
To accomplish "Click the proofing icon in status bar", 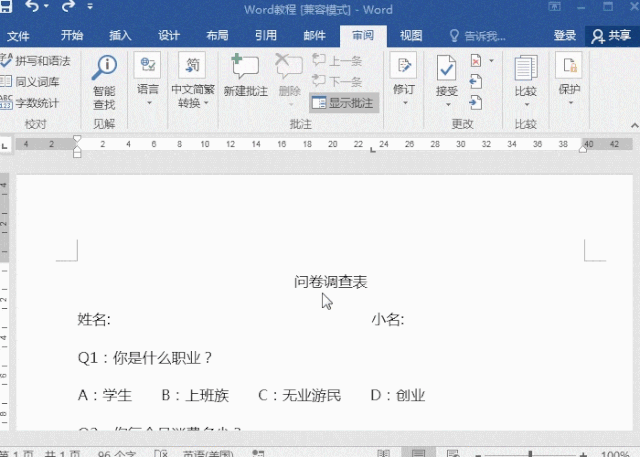I will pos(161,453).
